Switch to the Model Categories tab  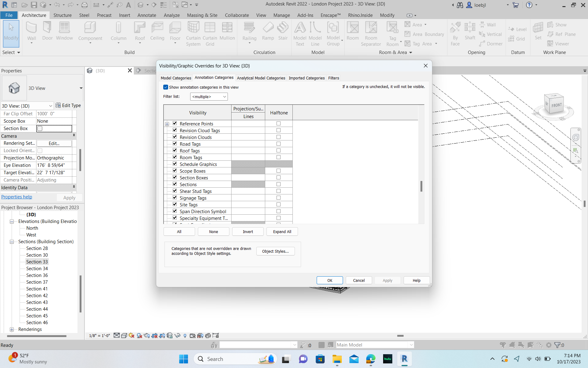(175, 78)
